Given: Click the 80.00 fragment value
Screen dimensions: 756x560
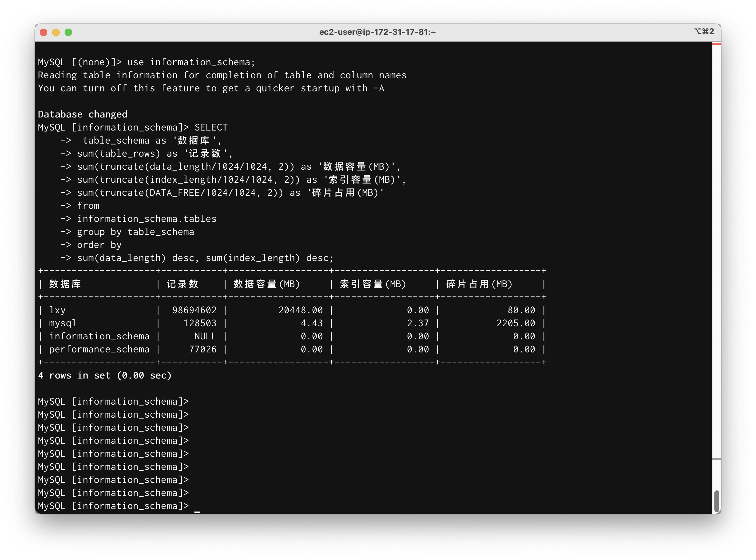Looking at the screenshot, I should (521, 310).
